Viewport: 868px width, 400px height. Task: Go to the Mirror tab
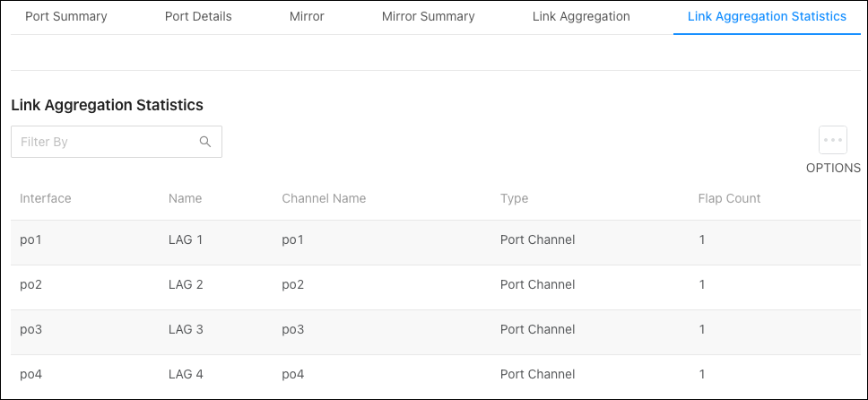coord(307,17)
